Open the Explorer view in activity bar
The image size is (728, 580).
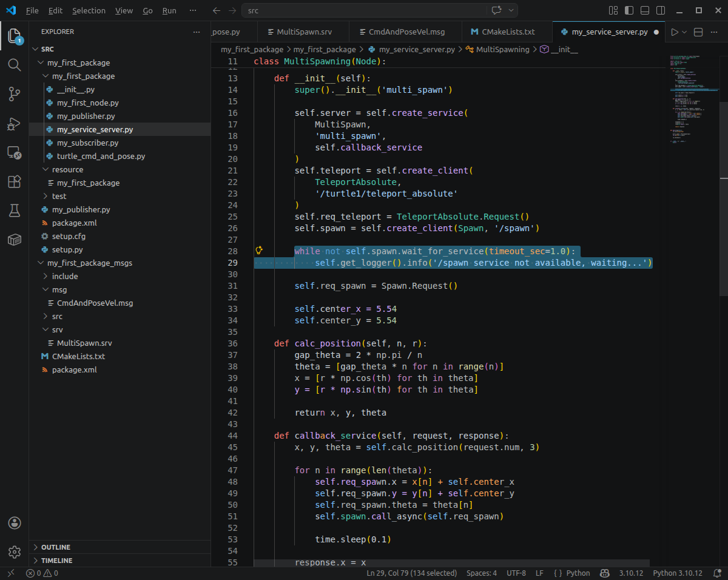point(15,36)
